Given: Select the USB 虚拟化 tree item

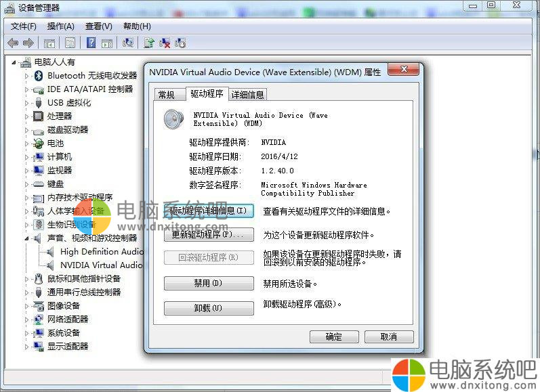Looking at the screenshot, I should point(69,103).
